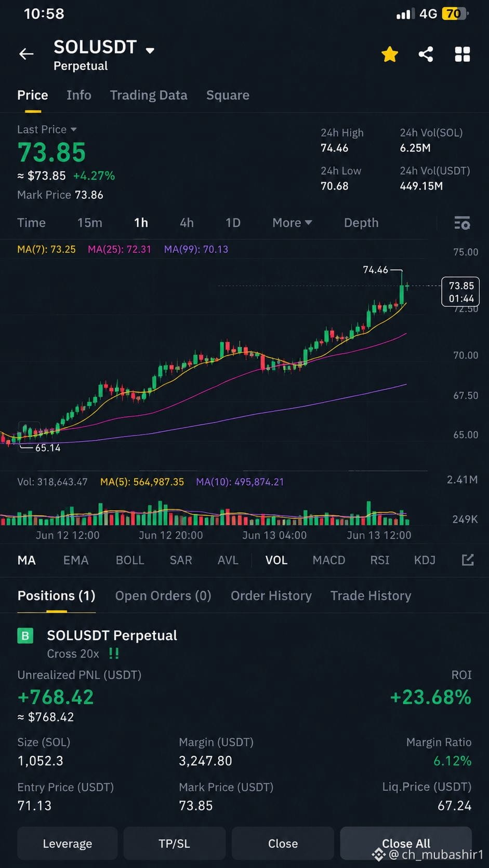
Task: Tap the Size (SOL) 1,052.3 value
Action: pyautogui.click(x=40, y=761)
